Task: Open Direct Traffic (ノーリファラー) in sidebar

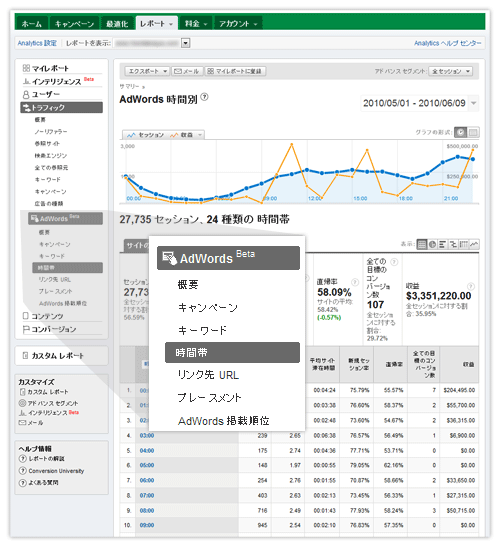Action: coord(51,132)
